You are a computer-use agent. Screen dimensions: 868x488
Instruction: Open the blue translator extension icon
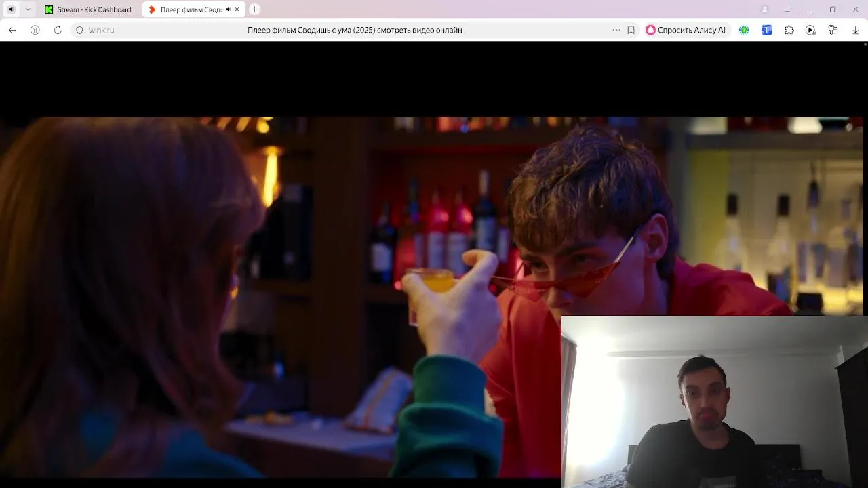click(x=766, y=30)
